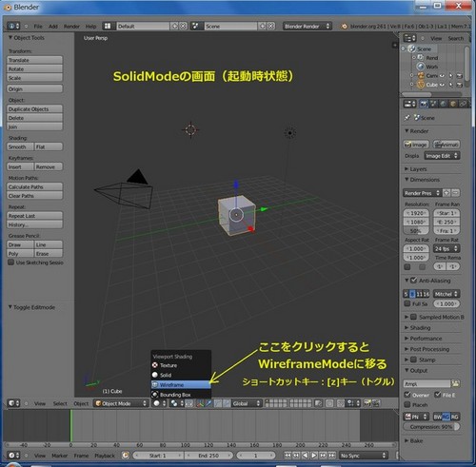This screenshot has height=467, width=476.
Task: Hide the Camera in the outliner
Action: (442, 76)
